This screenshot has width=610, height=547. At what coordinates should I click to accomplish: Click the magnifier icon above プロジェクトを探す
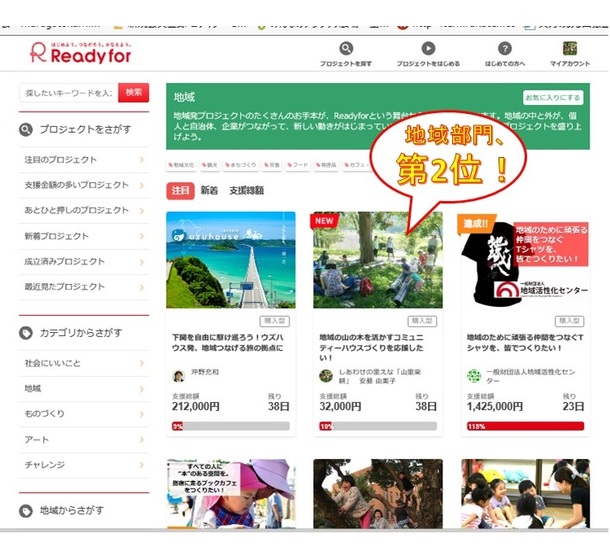[346, 48]
